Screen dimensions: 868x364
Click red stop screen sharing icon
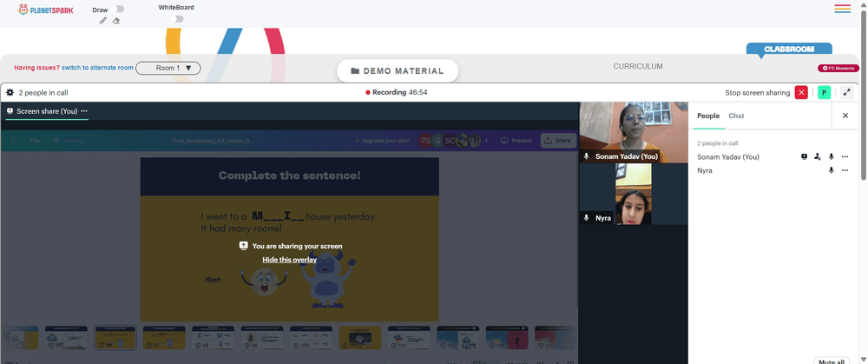(x=801, y=93)
